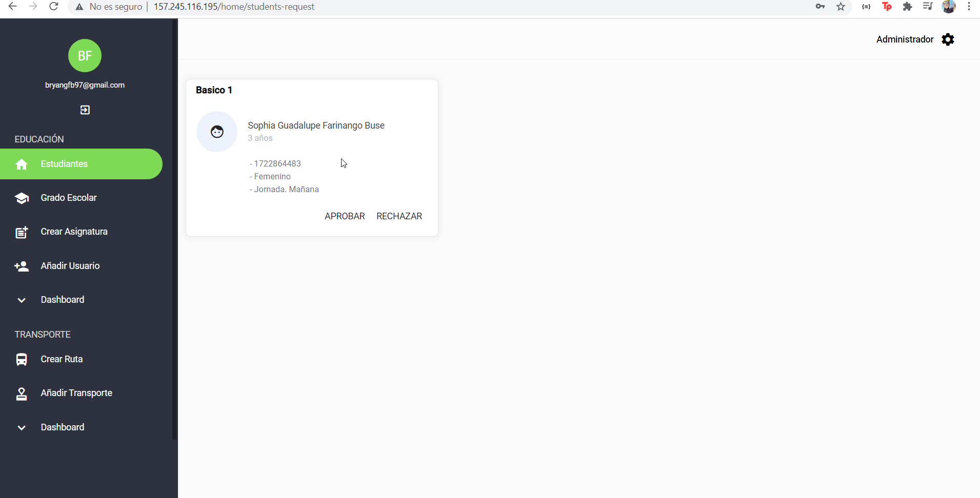Expand the Educación Dashboard section
The image size is (980, 498).
22,300
